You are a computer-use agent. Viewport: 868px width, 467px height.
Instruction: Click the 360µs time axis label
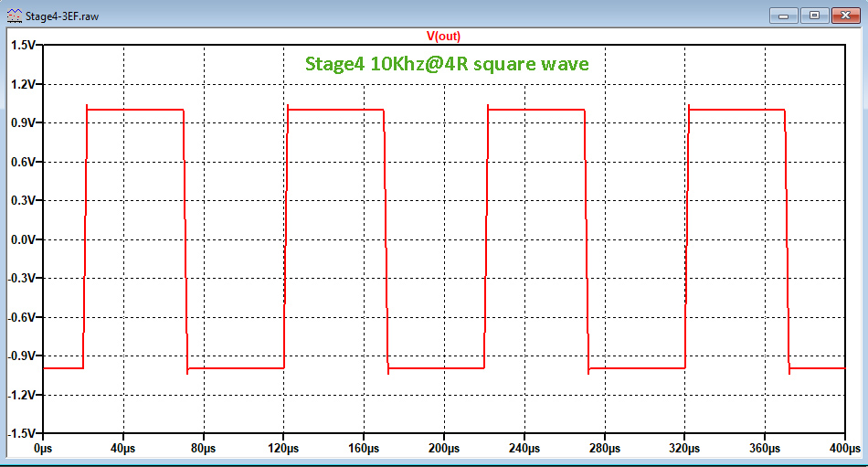[x=765, y=448]
